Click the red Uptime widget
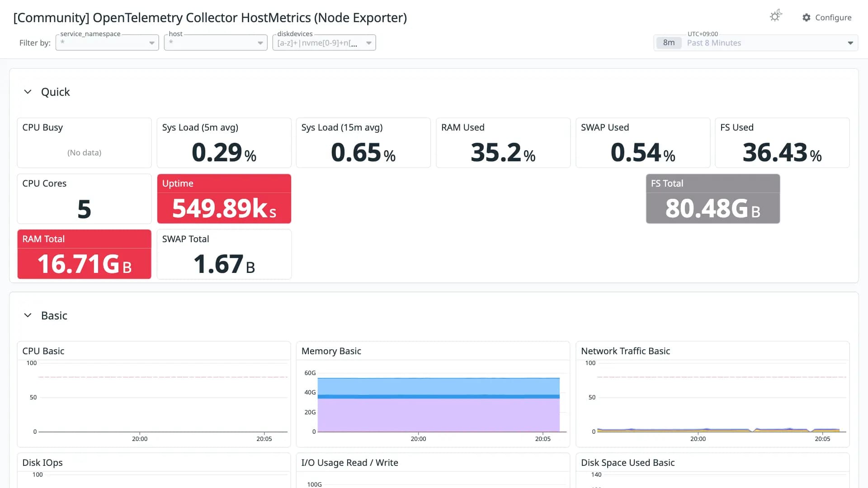868x488 pixels. (224, 199)
